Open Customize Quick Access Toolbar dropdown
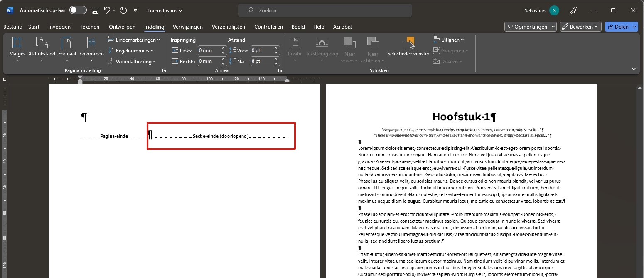 pos(135,10)
